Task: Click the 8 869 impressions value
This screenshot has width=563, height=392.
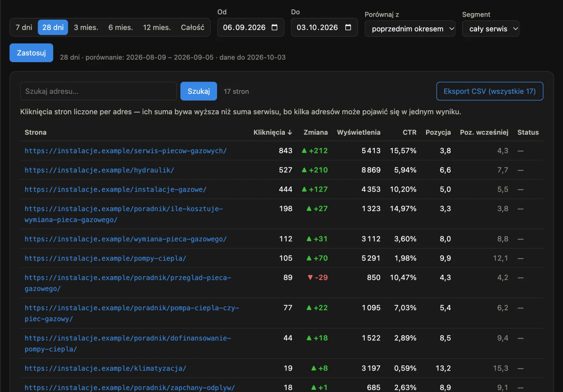Action: point(371,170)
